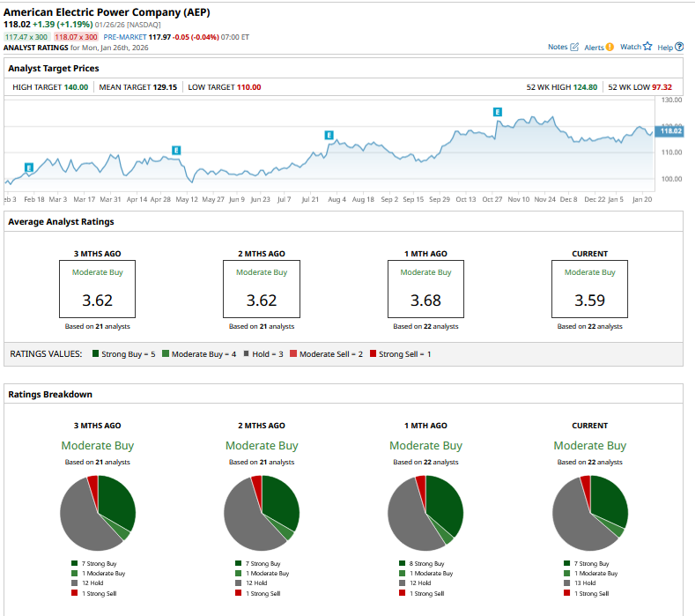Click the 1 MTH AGO 3.68 rating box

425,289
